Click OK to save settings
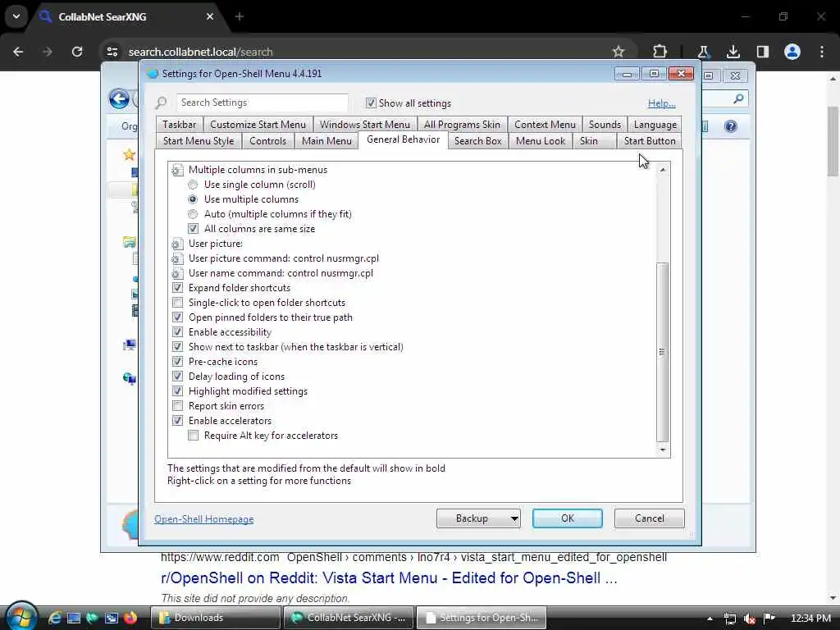 tap(568, 518)
